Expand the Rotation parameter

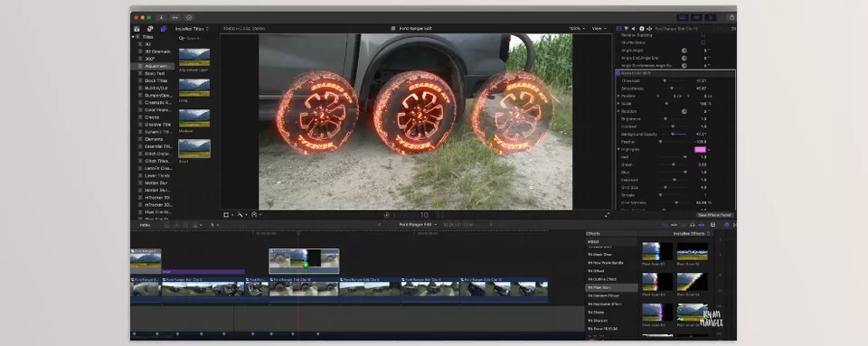point(618,111)
